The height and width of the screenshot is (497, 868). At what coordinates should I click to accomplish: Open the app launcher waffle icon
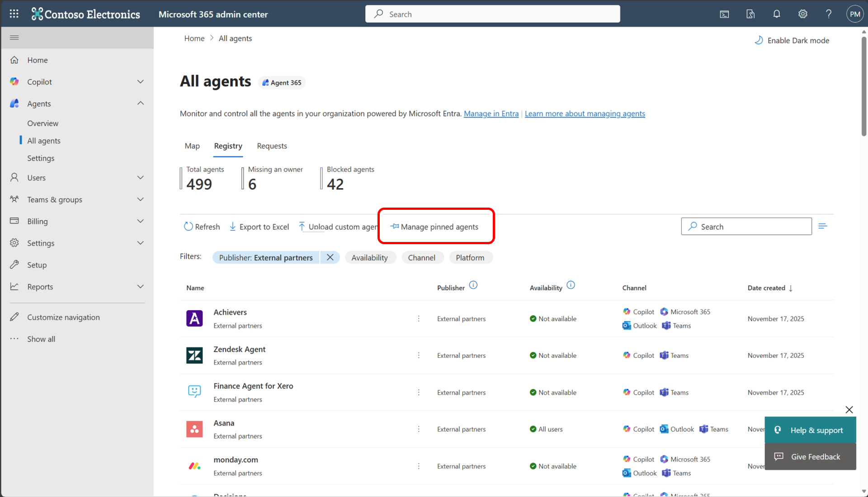(x=14, y=14)
